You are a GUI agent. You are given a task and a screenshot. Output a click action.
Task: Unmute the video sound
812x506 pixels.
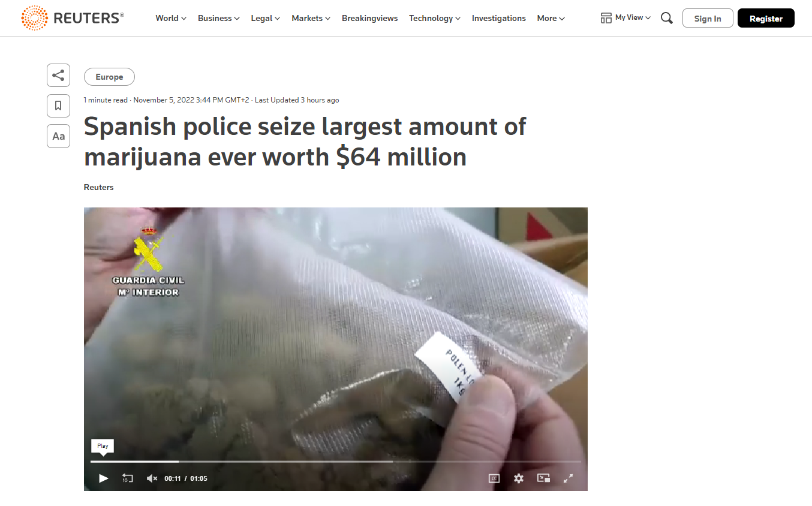click(x=152, y=478)
